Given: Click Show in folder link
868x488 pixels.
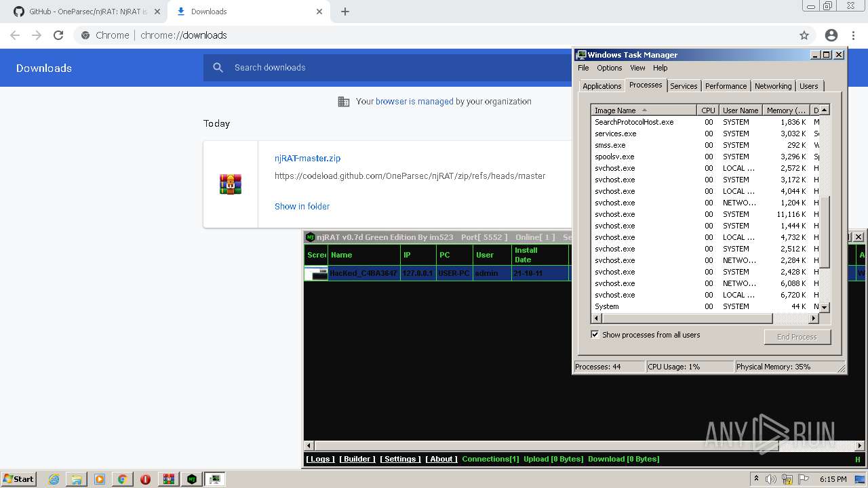Looking at the screenshot, I should click(302, 206).
